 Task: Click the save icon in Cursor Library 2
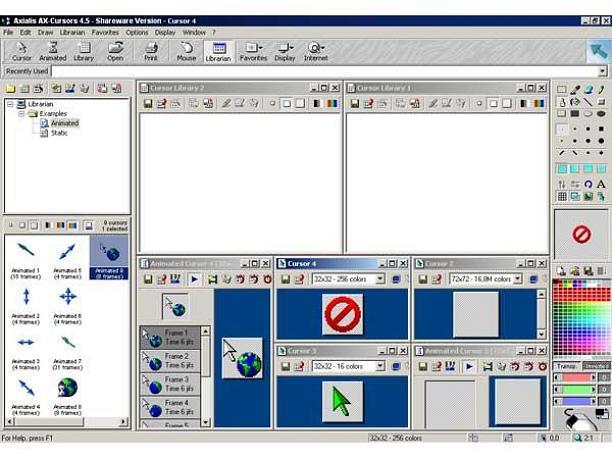[x=148, y=103]
